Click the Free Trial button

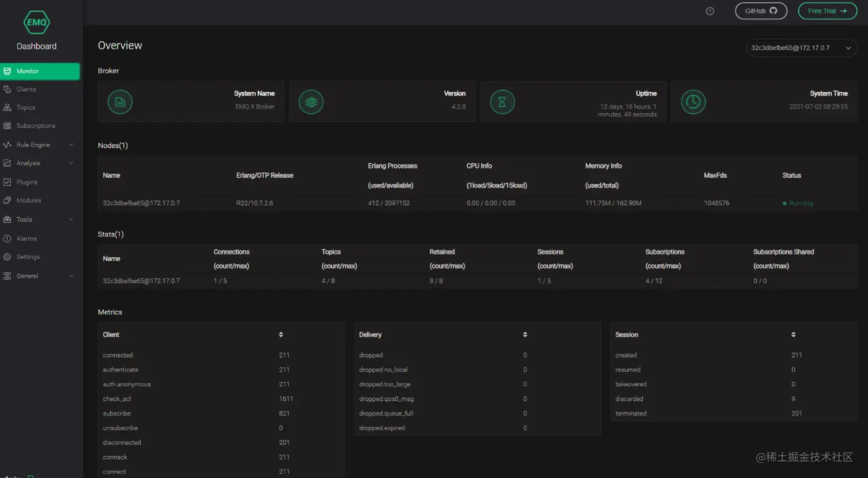827,11
